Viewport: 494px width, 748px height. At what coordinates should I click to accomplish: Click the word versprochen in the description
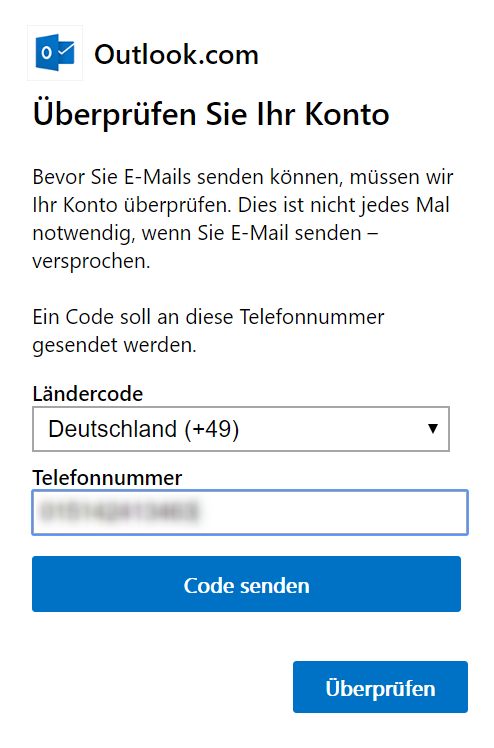tap(91, 261)
